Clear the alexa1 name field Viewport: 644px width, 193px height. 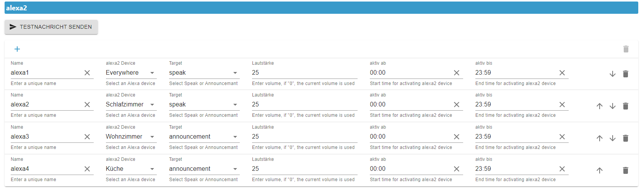[x=87, y=73]
